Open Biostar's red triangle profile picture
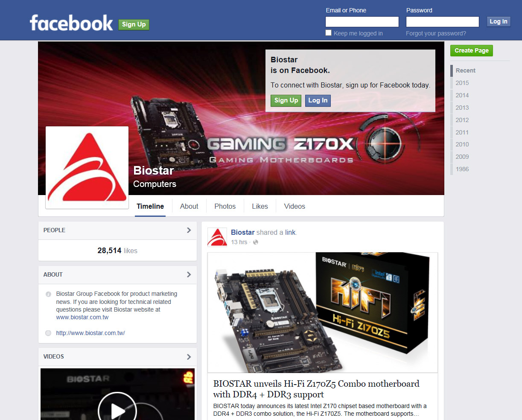 [87, 167]
